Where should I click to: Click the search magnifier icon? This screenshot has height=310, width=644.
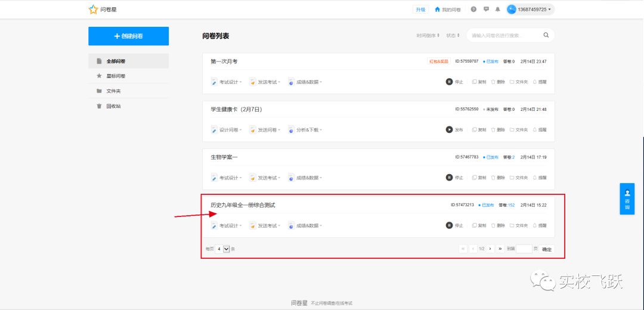click(546, 35)
